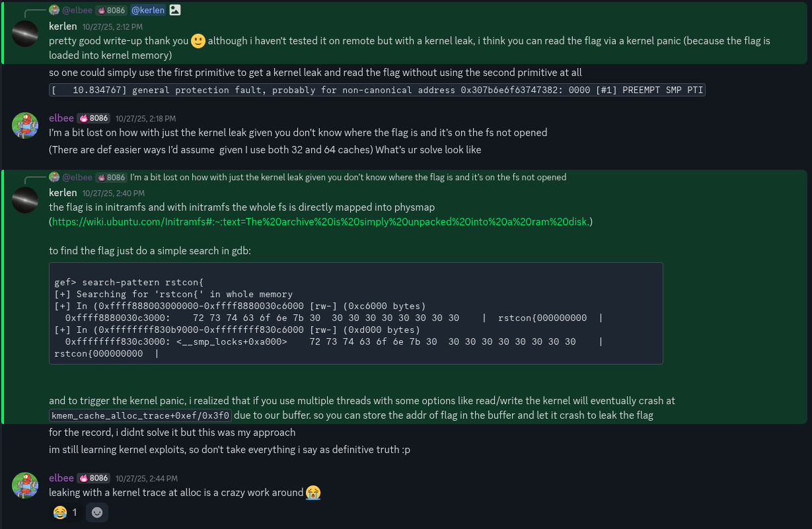Click the slight smile emoji in kerlen's message
Viewport: 812px width, 529px height.
click(x=198, y=41)
